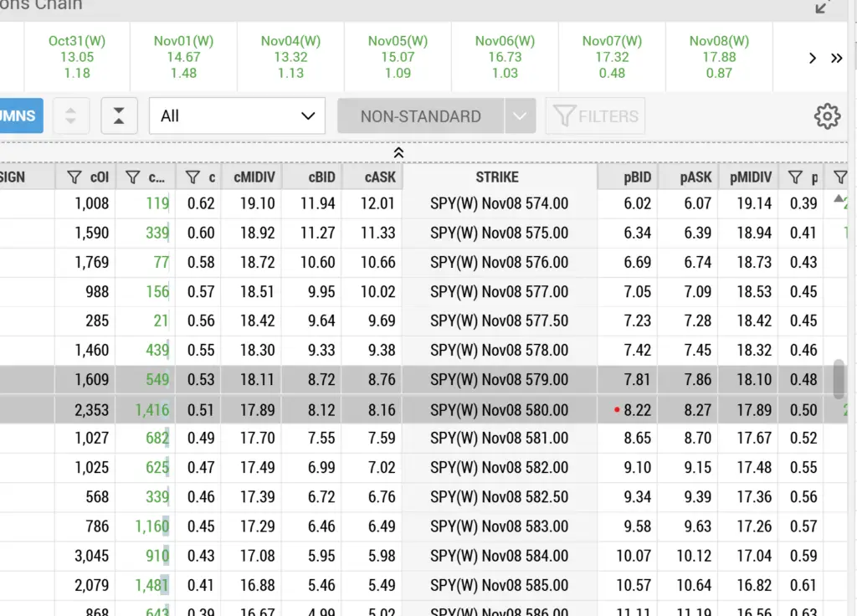Sort by the pBID column header
The height and width of the screenshot is (616, 857).
click(x=637, y=177)
